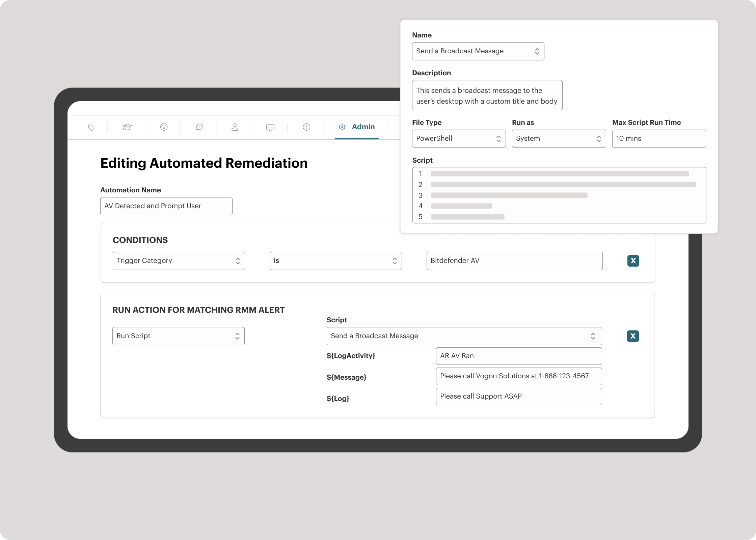The height and width of the screenshot is (540, 756).
Task: Open the 'is' operator dropdown
Action: (x=335, y=261)
